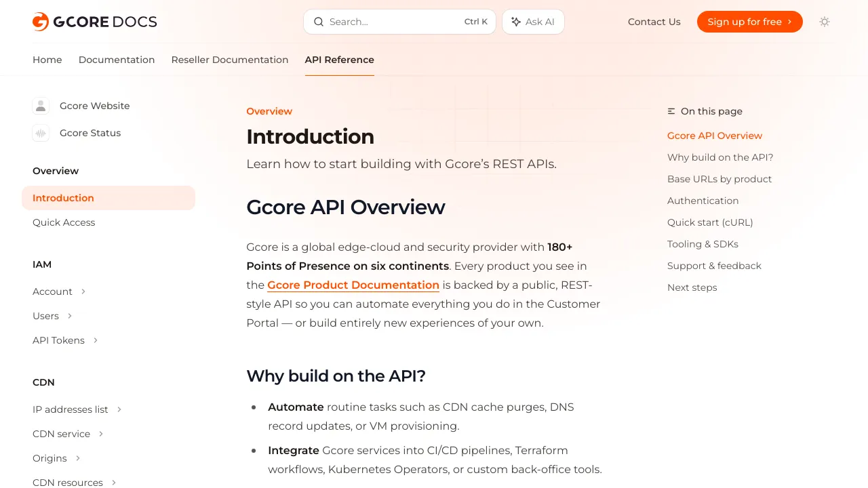Click arrow in Sign up for free
The image size is (868, 488).
[789, 22]
